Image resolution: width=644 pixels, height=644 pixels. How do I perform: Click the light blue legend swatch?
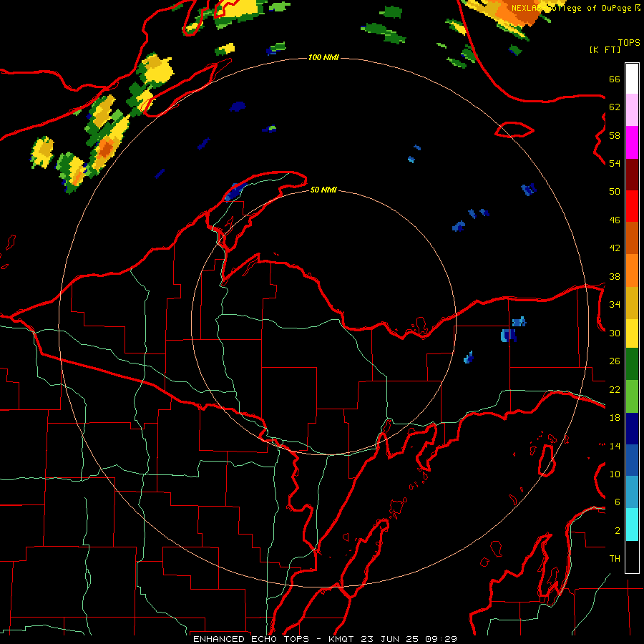[632, 492]
